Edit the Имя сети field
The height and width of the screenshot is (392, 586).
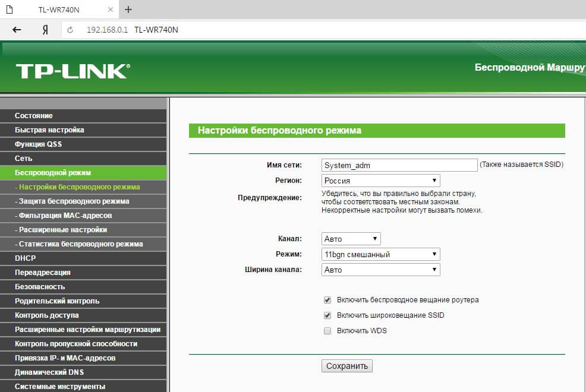(399, 165)
